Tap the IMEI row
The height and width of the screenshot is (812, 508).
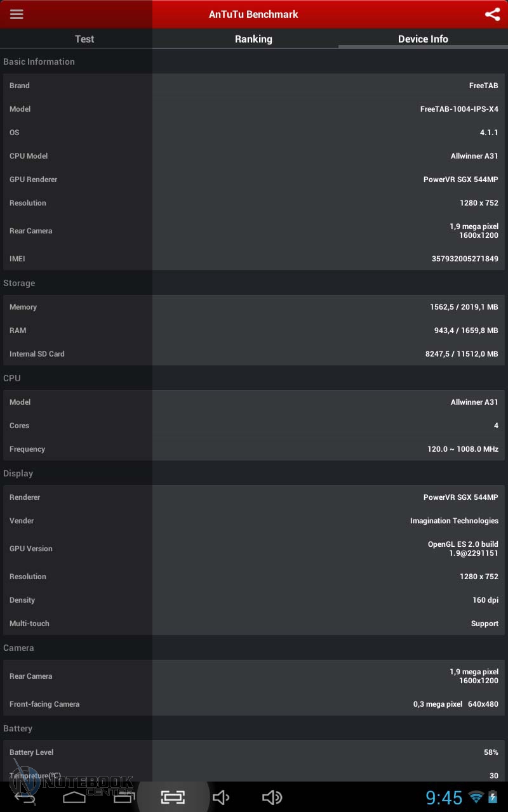click(x=254, y=259)
